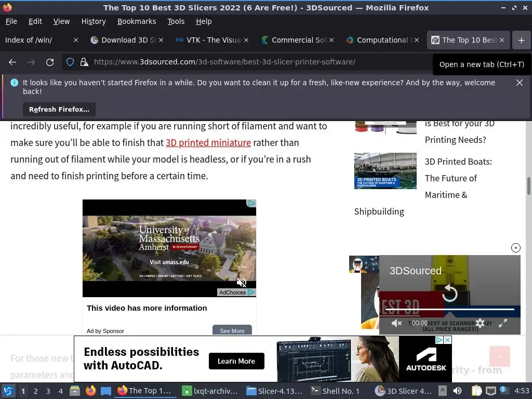Expand 3DSourced video to fullscreen
This screenshot has width=532, height=399.
coord(503,323)
